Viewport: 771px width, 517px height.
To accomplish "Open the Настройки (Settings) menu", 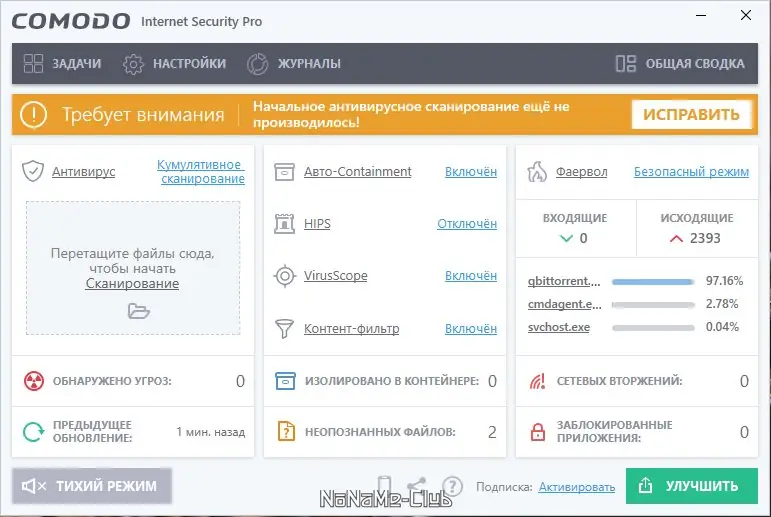I will click(x=174, y=64).
